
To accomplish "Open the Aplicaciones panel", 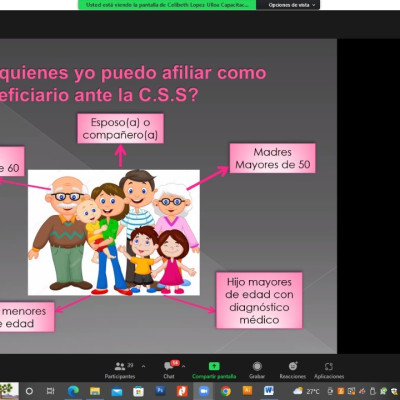I will (x=329, y=370).
